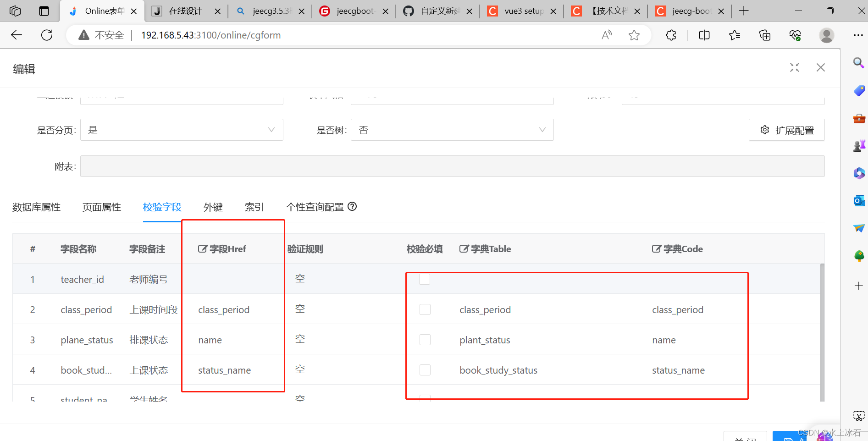
Task: Edit 字段Href cell with class_period
Action: [224, 309]
